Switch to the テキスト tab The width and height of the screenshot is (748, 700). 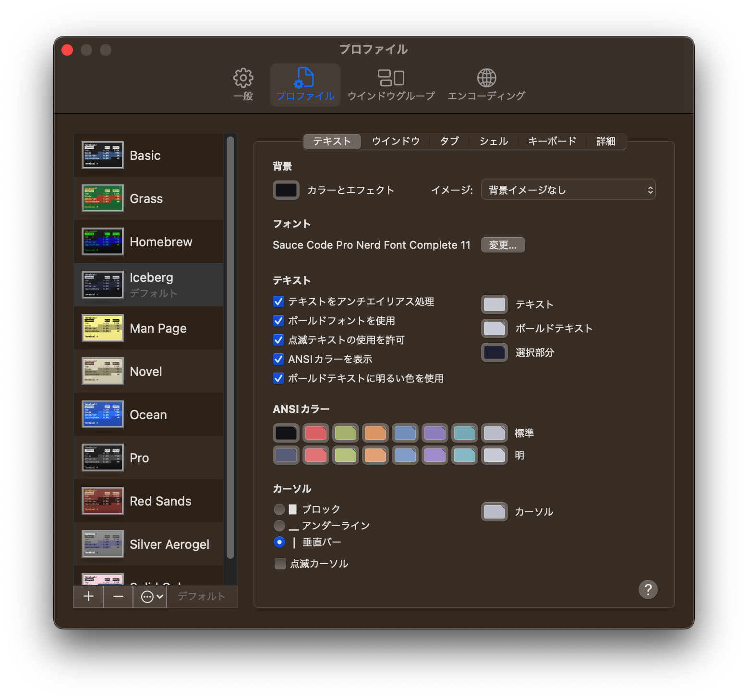332,141
